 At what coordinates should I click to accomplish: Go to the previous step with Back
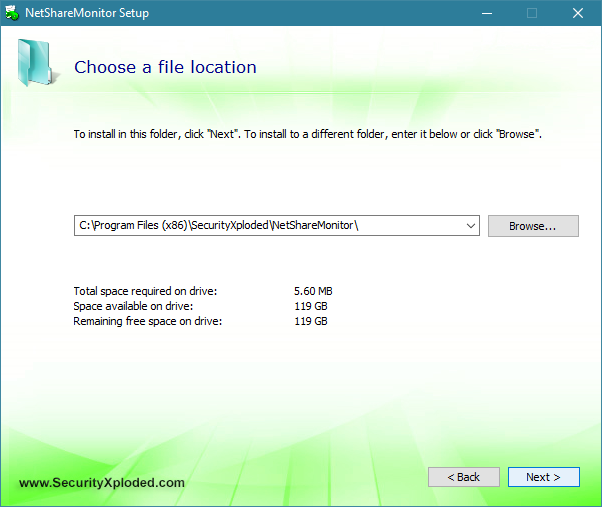coord(464,477)
